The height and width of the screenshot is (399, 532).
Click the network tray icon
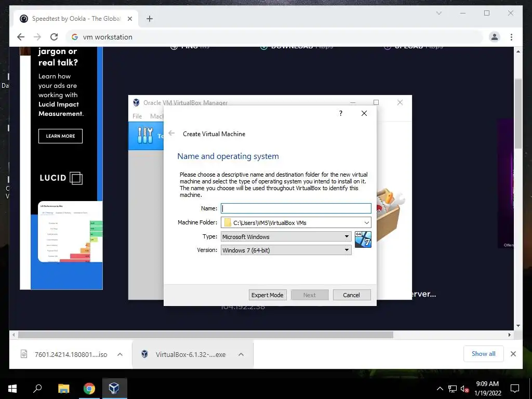tap(453, 389)
